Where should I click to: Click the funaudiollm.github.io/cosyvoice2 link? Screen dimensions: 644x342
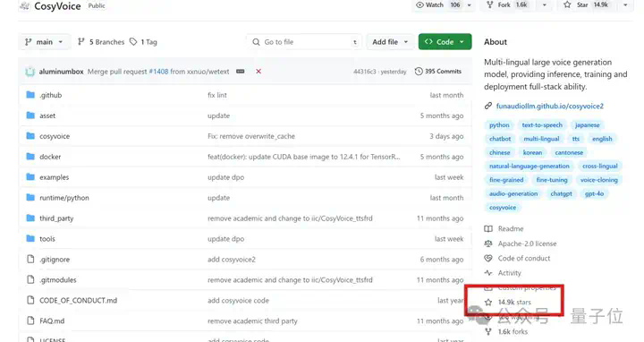click(549, 106)
